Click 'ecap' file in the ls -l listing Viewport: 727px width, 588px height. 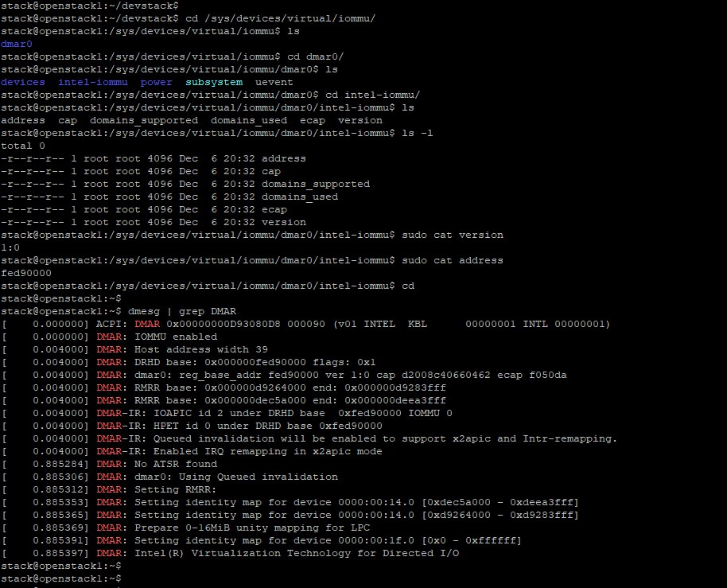(274, 209)
